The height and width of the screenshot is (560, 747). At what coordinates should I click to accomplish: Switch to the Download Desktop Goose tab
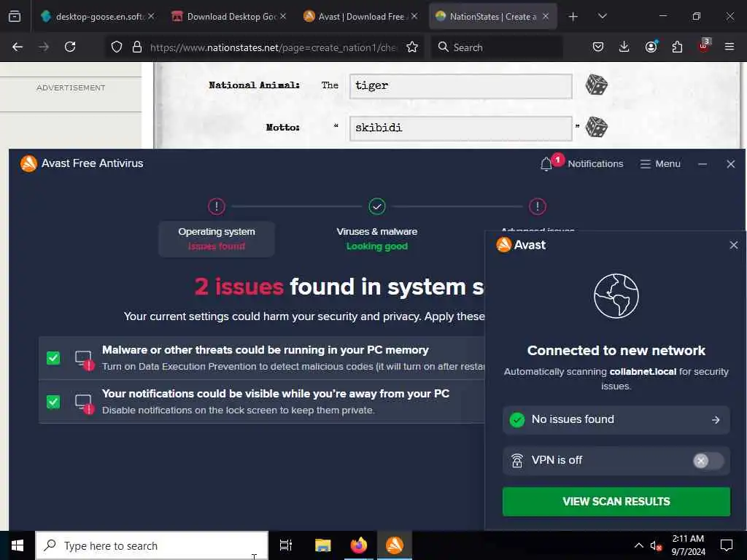228,16
